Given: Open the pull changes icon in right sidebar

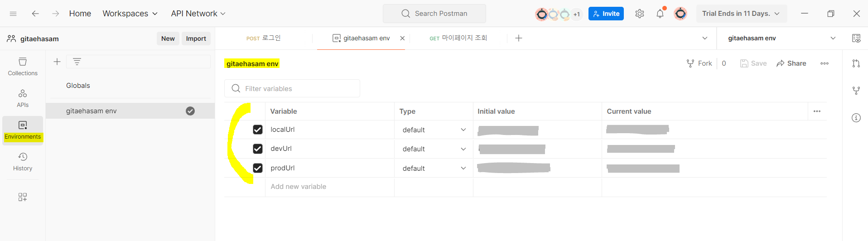Looking at the screenshot, I should point(856,63).
